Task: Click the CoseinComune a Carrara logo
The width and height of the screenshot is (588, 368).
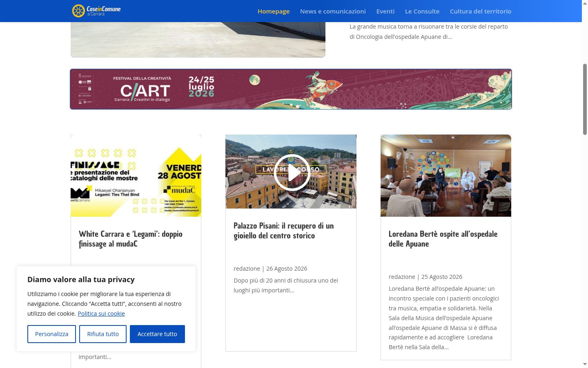Action: tap(96, 11)
